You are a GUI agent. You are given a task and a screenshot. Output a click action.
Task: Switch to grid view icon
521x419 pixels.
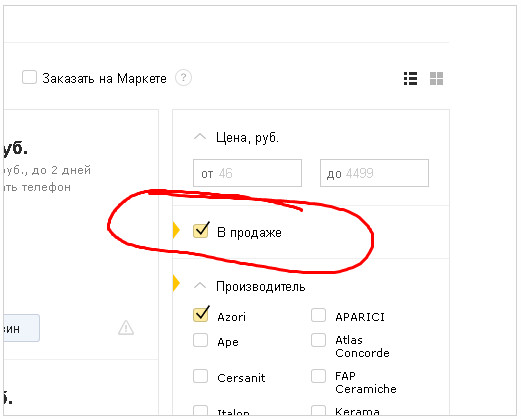coord(436,79)
